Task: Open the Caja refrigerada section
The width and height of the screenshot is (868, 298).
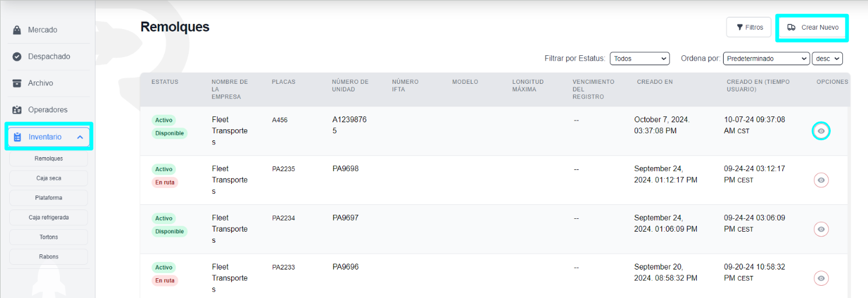Action: coord(48,218)
